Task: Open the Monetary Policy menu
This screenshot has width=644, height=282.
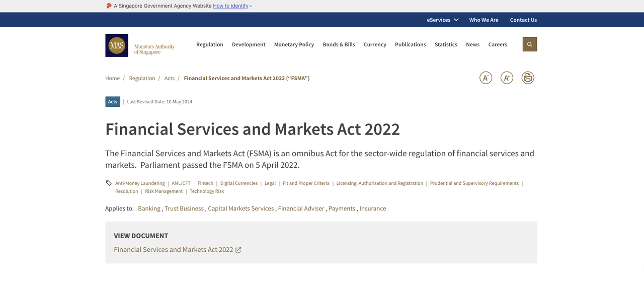Action: coord(294,44)
